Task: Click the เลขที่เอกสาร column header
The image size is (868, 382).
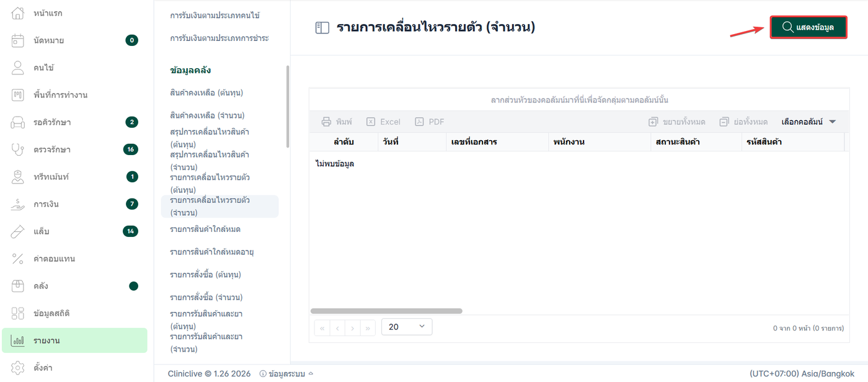Action: (497, 142)
